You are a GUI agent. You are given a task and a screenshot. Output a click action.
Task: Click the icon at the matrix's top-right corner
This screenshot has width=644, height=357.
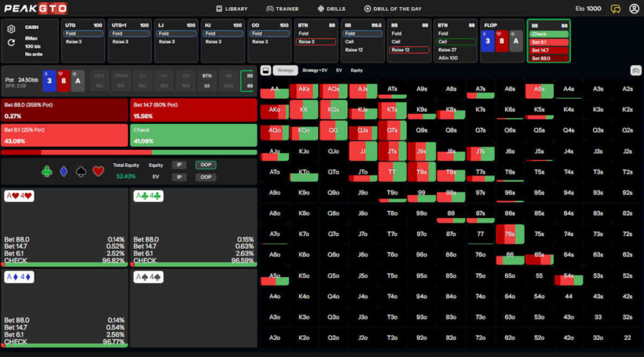[x=635, y=71]
